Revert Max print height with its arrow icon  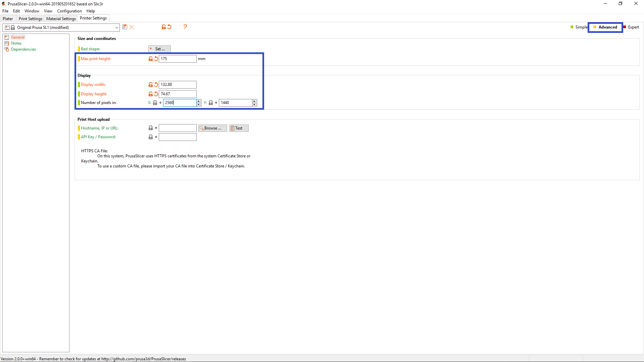pyautogui.click(x=156, y=59)
